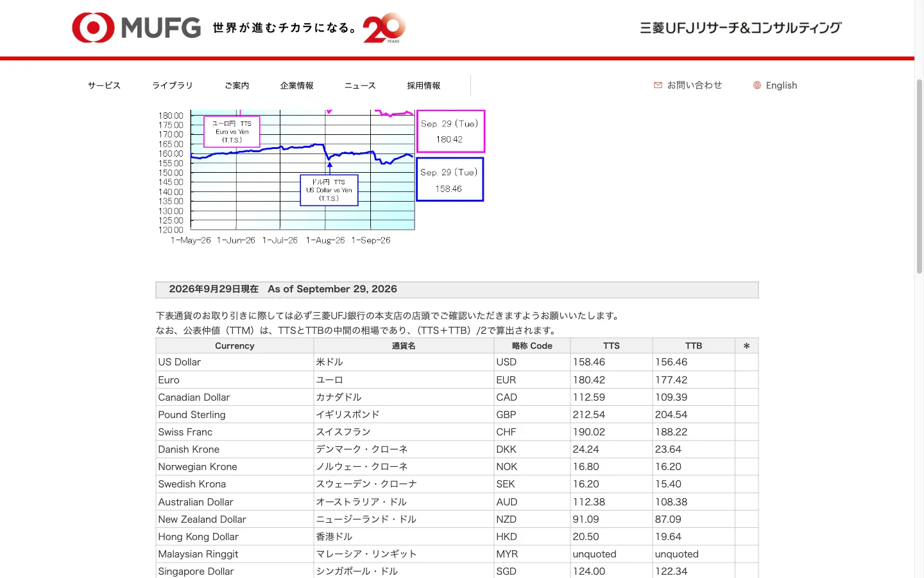Screen dimensions: 924x578
Task: Open the 企業情報 menu
Action: point(296,85)
